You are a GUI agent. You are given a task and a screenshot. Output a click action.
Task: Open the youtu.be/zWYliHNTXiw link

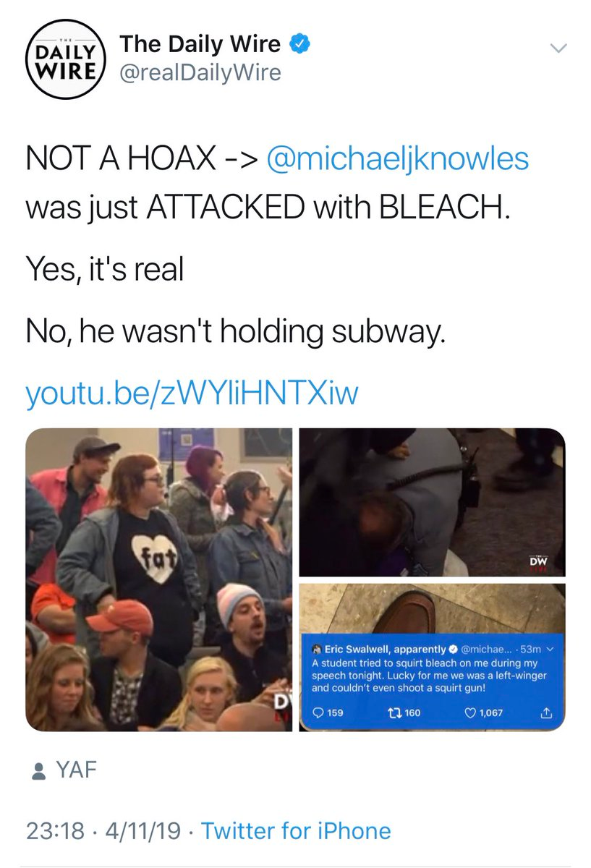coord(192,394)
